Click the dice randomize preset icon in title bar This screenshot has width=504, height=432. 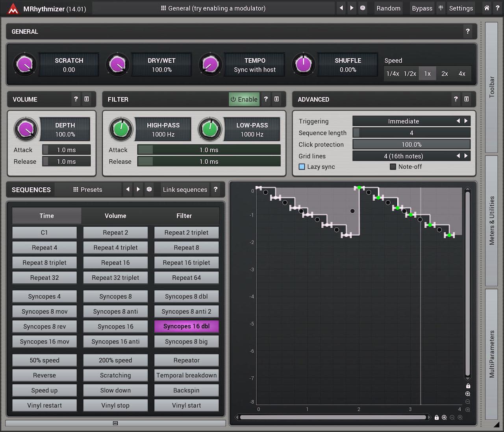point(363,8)
